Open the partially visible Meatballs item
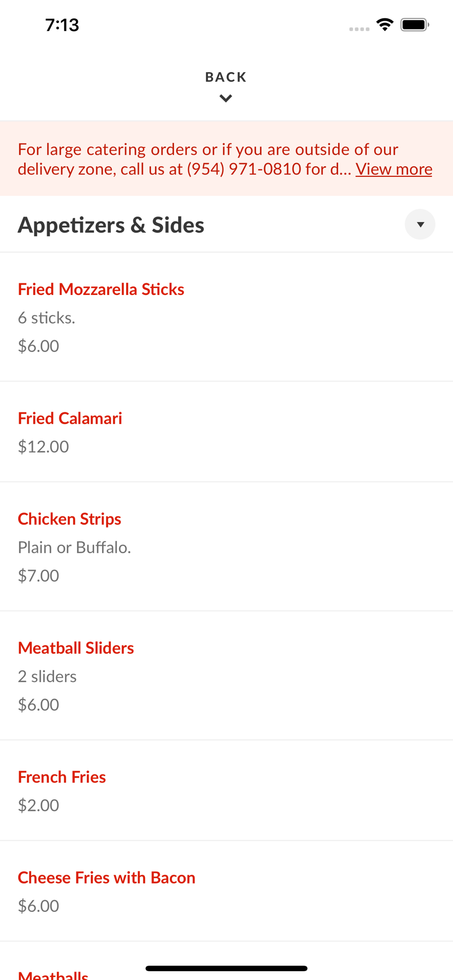 [53, 975]
